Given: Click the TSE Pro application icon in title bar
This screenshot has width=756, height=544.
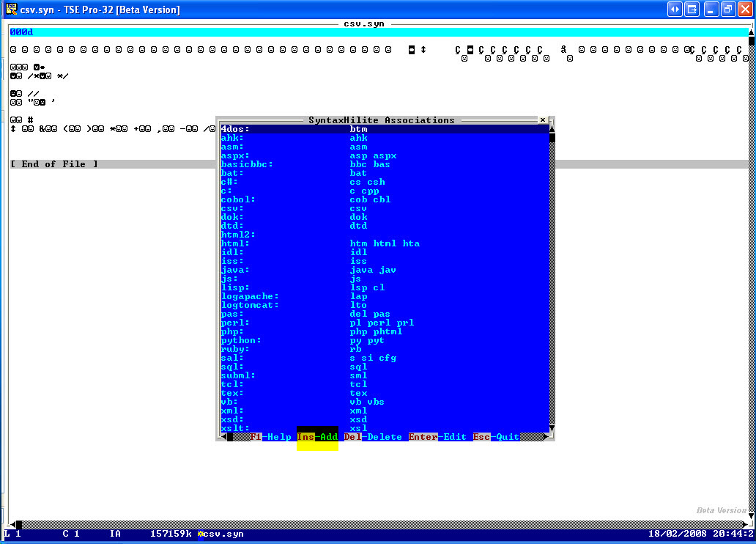Looking at the screenshot, I should pyautogui.click(x=11, y=10).
